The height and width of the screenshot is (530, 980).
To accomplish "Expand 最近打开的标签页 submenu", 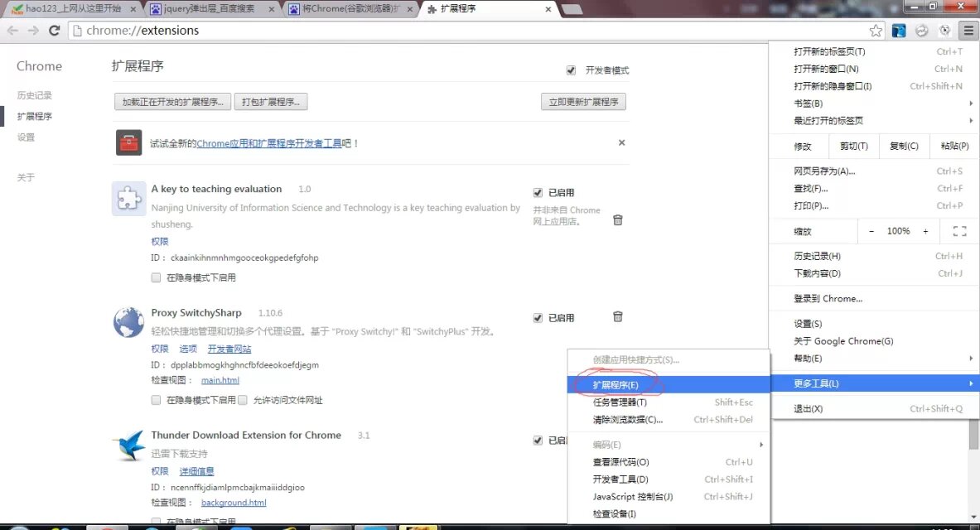I will click(874, 121).
